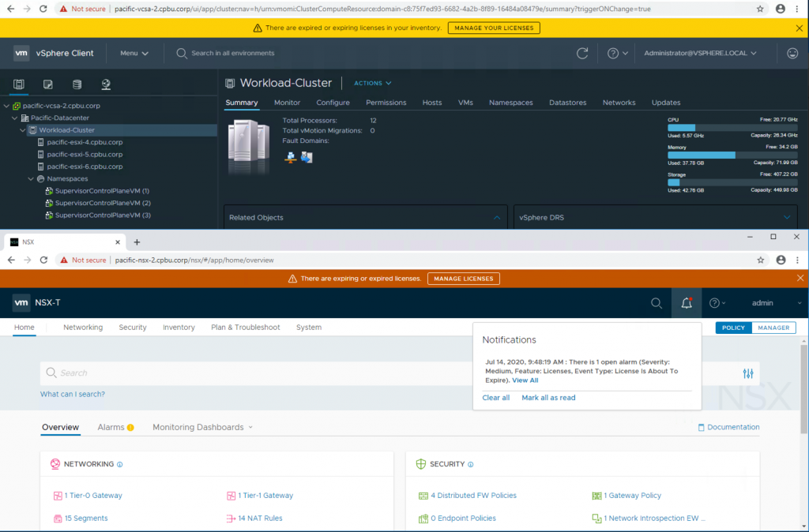Click the Manage Your Licenses button
The height and width of the screenshot is (532, 809).
coord(494,28)
